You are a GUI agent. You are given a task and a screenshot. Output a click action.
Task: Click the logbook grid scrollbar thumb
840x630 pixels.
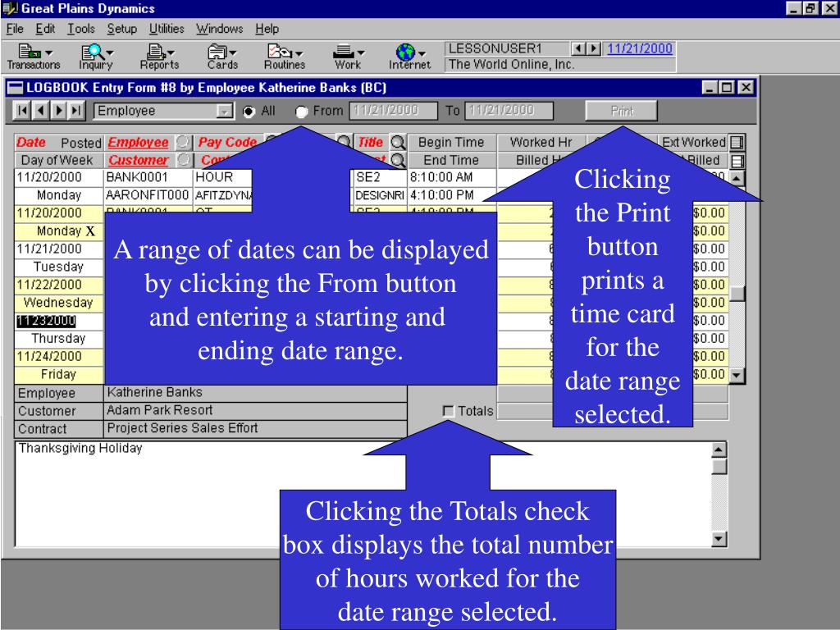click(737, 294)
